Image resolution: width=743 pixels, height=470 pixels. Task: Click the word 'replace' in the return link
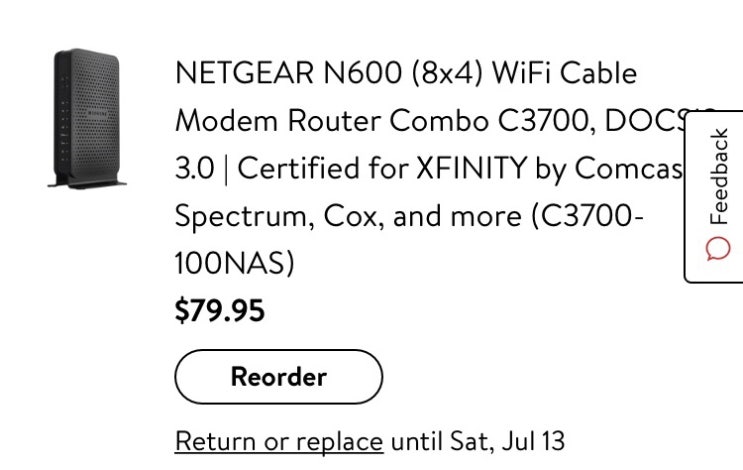341,441
